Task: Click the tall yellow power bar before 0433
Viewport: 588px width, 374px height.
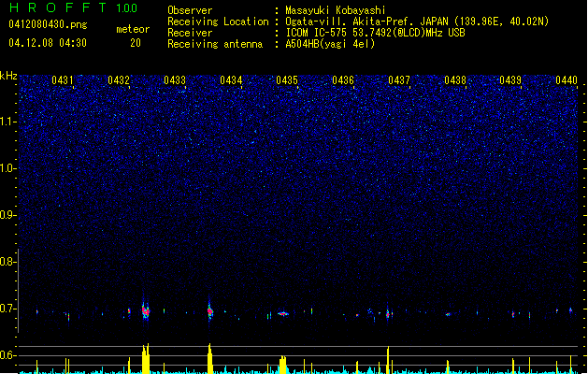Action: point(146,359)
